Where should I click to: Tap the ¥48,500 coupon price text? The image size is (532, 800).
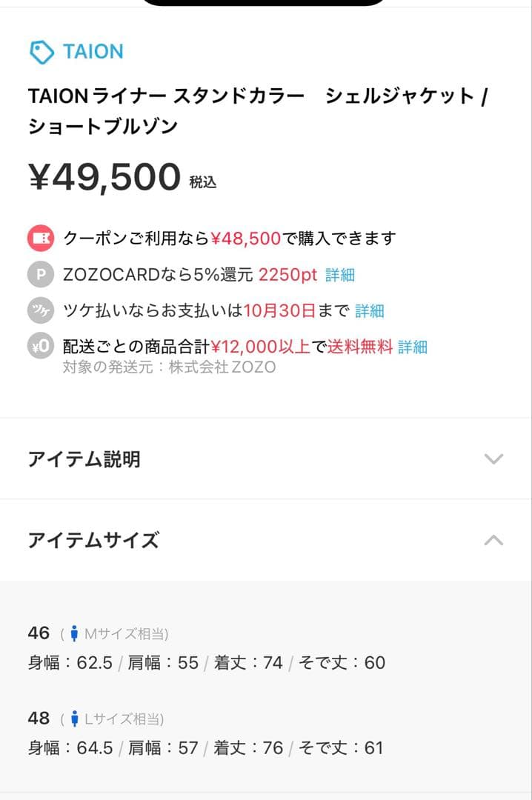point(245,239)
